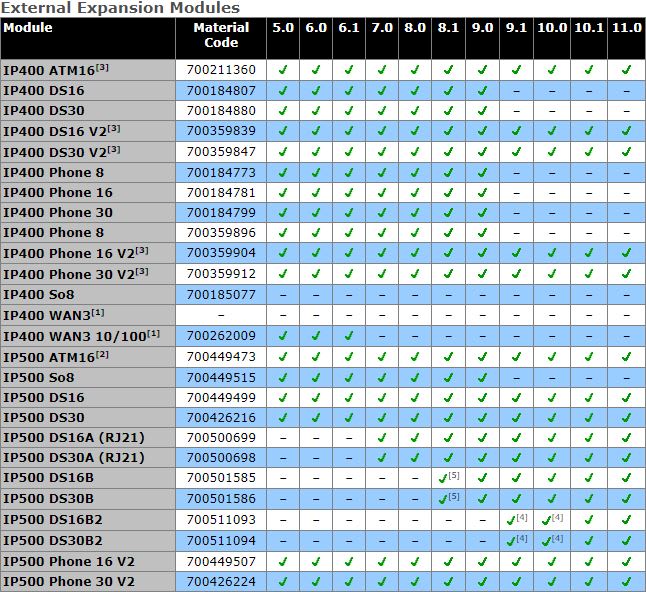The image size is (646, 592).
Task: Click the IP400 WAN3 10/100 label
Action: (x=82, y=336)
